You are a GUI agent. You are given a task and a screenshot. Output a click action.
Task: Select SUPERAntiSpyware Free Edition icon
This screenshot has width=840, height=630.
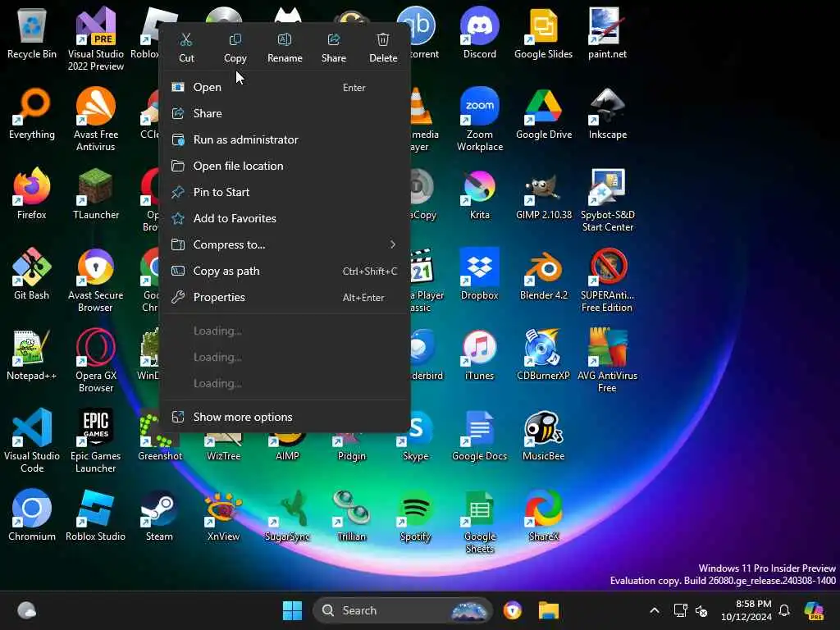(607, 280)
